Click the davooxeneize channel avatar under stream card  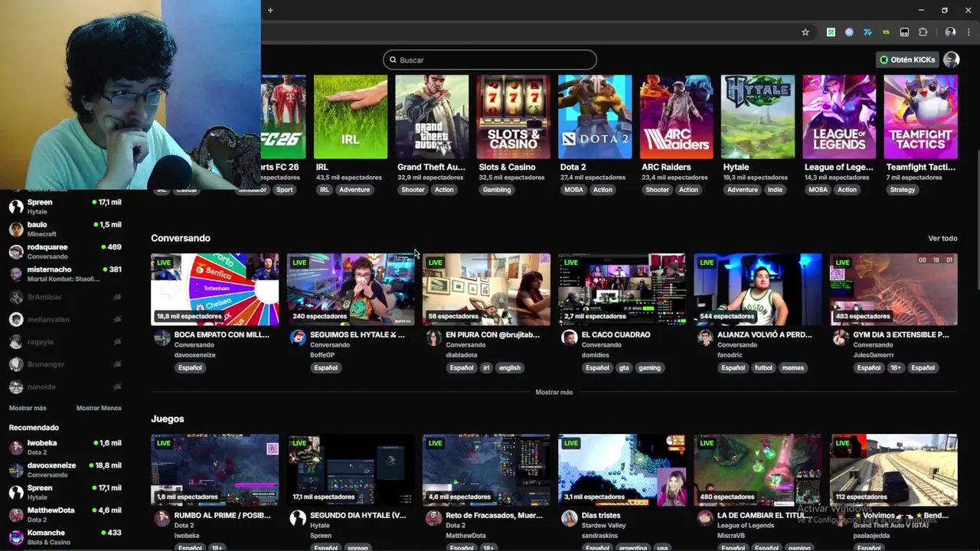point(162,338)
